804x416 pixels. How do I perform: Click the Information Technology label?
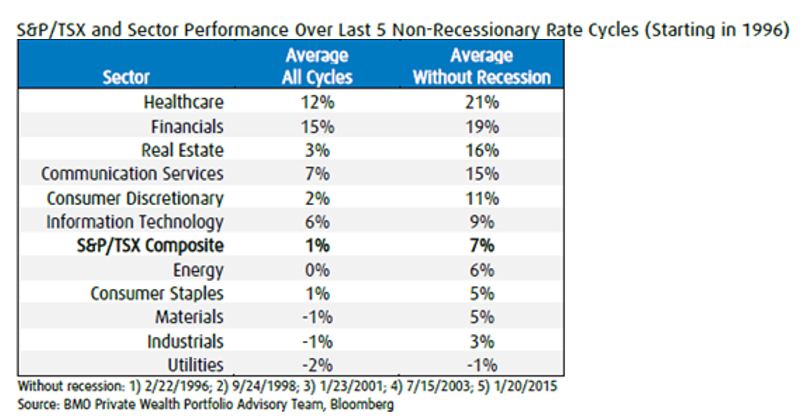point(134,222)
